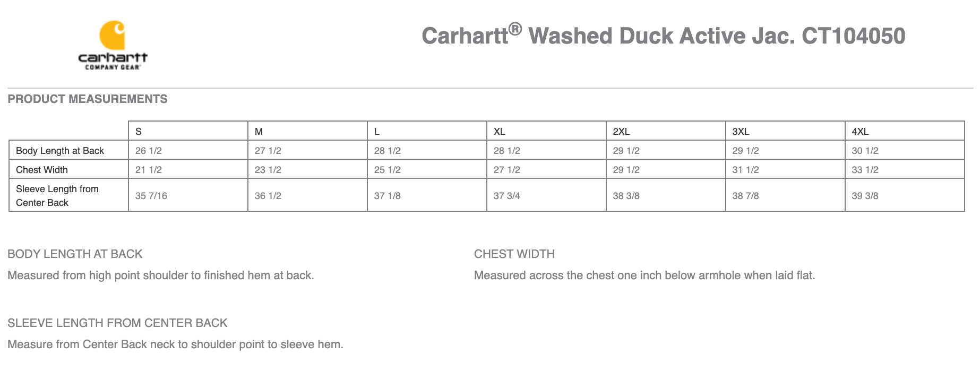Click the Carhartt Company Gear logo
This screenshot has width=980, height=379.
pyautogui.click(x=113, y=46)
